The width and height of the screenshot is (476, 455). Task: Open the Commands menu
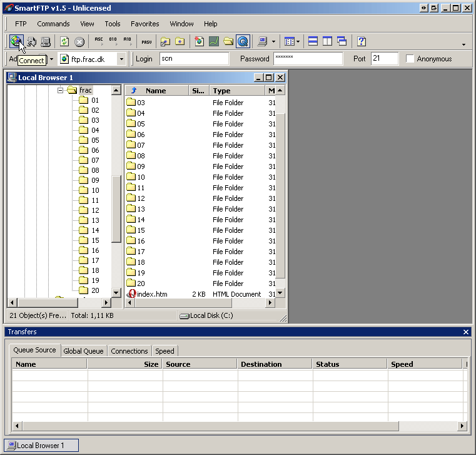click(x=53, y=24)
